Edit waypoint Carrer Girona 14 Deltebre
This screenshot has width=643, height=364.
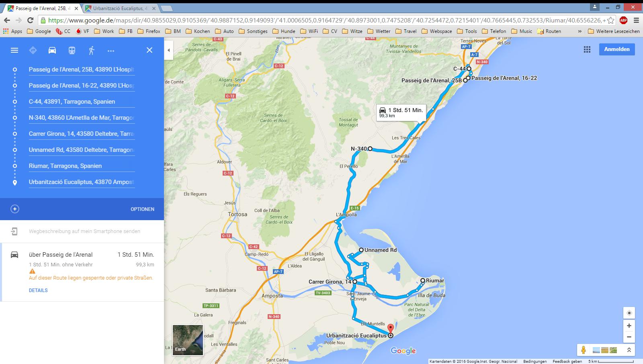click(82, 134)
